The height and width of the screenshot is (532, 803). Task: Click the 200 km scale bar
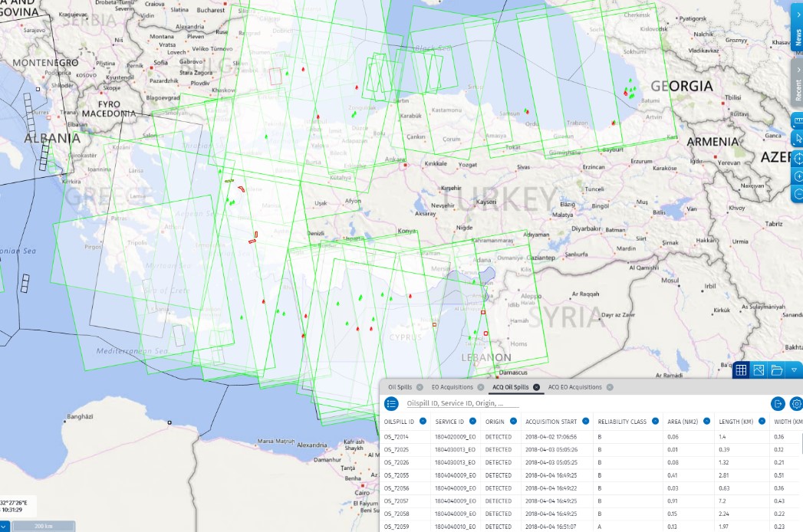pyautogui.click(x=44, y=526)
